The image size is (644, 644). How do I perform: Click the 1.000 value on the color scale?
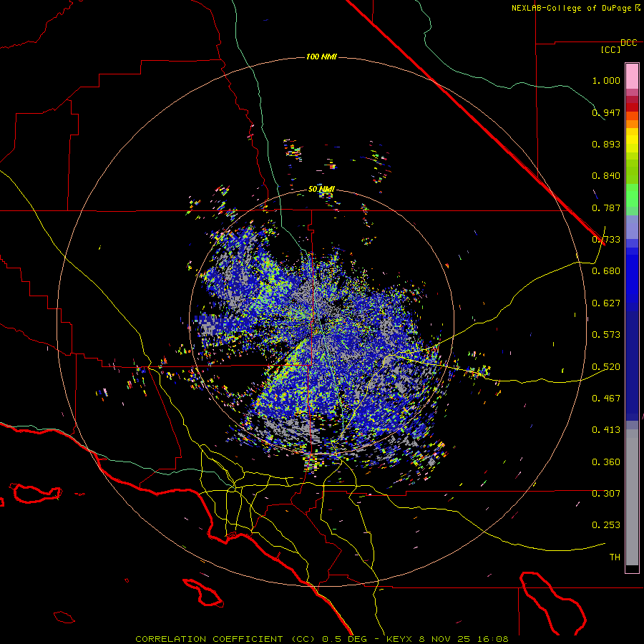click(606, 80)
